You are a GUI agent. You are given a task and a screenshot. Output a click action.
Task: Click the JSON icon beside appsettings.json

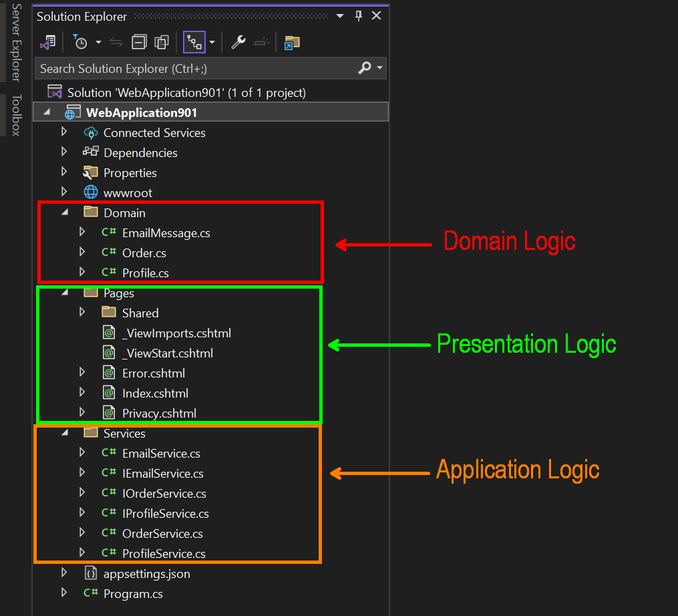90,573
